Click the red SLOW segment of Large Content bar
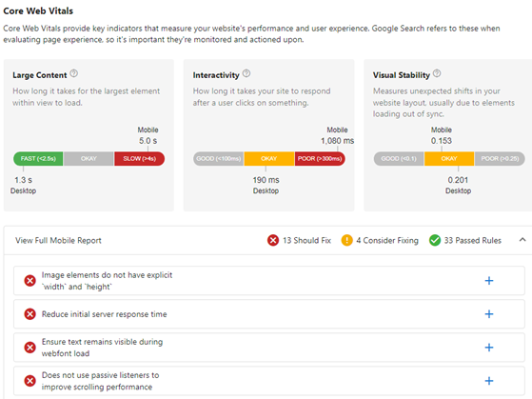This screenshot has height=399, width=532. 140,159
